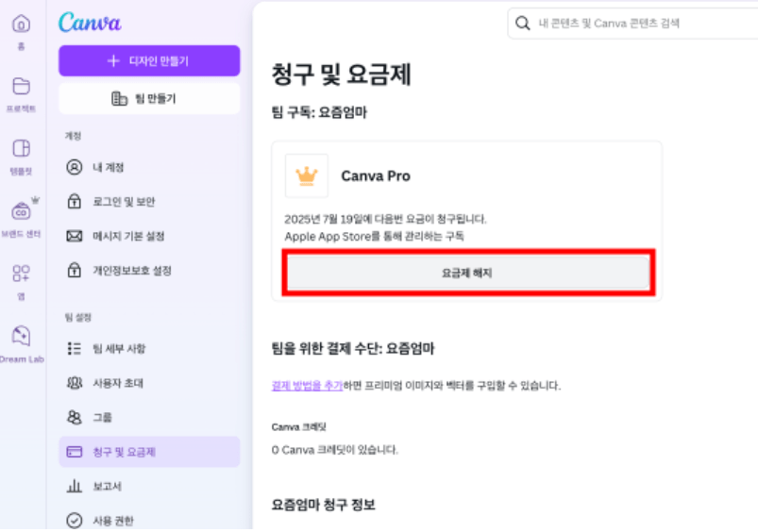
Task: Open Projects folder icon in left rail
Action: click(x=22, y=86)
